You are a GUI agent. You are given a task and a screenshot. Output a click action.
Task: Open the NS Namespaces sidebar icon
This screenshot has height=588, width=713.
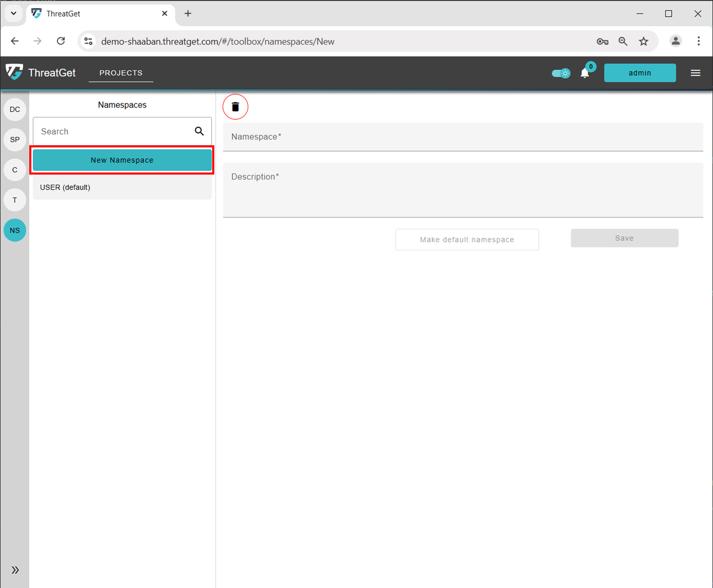(14, 230)
